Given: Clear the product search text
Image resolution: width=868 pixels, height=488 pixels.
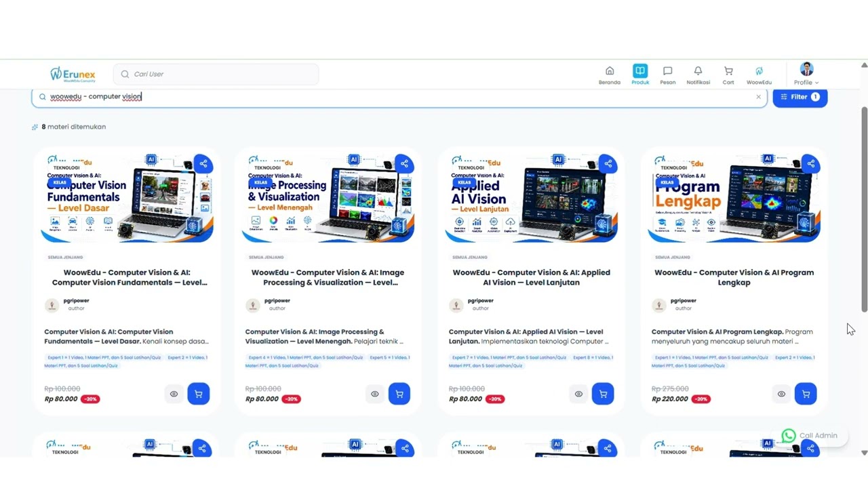Looking at the screenshot, I should [758, 97].
